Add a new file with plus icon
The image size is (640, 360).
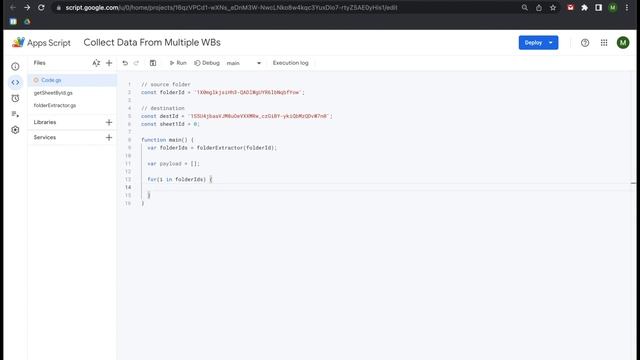click(109, 63)
